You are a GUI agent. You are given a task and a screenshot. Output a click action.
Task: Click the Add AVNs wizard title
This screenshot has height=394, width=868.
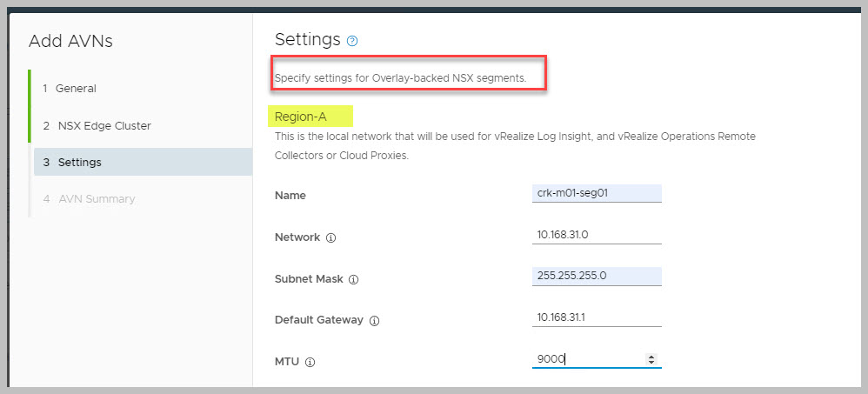(70, 41)
